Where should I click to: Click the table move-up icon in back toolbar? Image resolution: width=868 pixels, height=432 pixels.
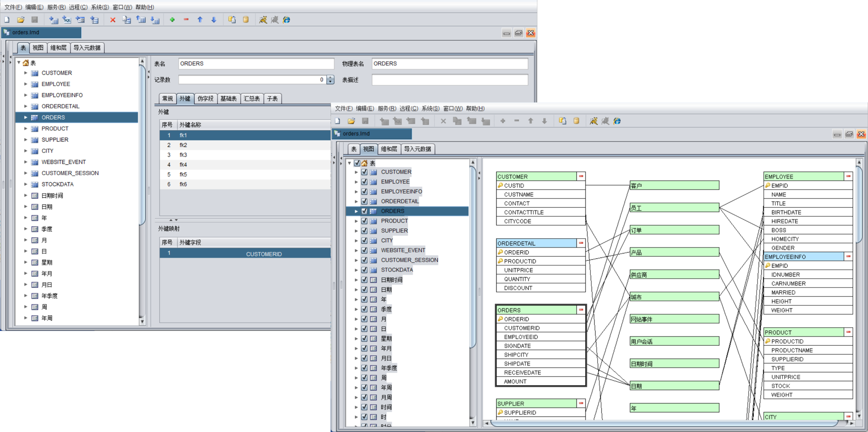pos(141,20)
